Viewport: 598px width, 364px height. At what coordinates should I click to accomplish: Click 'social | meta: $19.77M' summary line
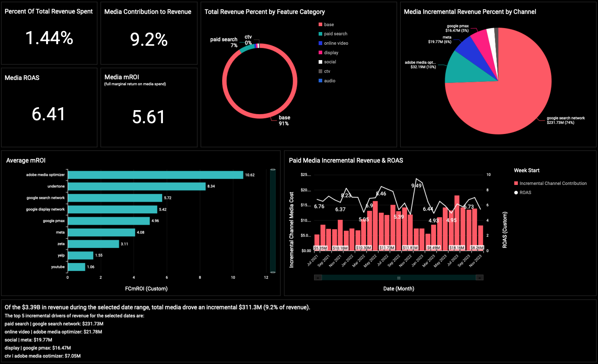[x=28, y=340]
